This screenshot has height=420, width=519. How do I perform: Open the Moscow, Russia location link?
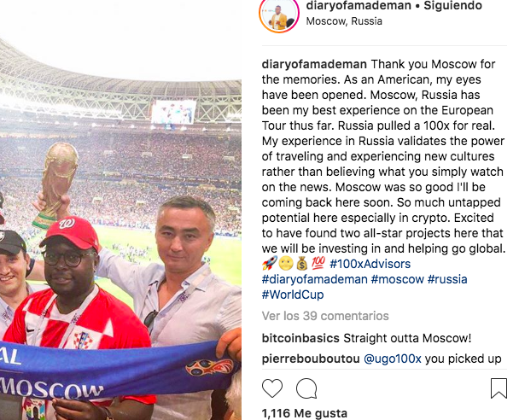click(344, 21)
